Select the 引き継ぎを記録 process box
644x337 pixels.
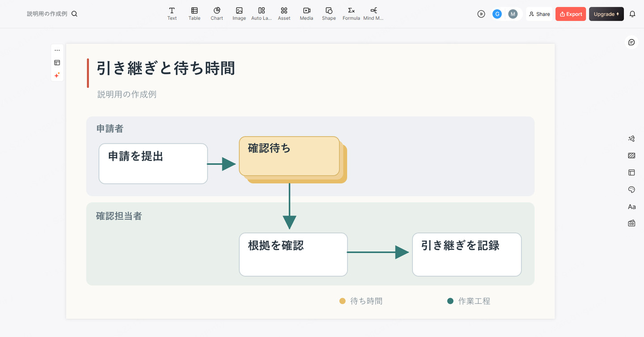(467, 255)
